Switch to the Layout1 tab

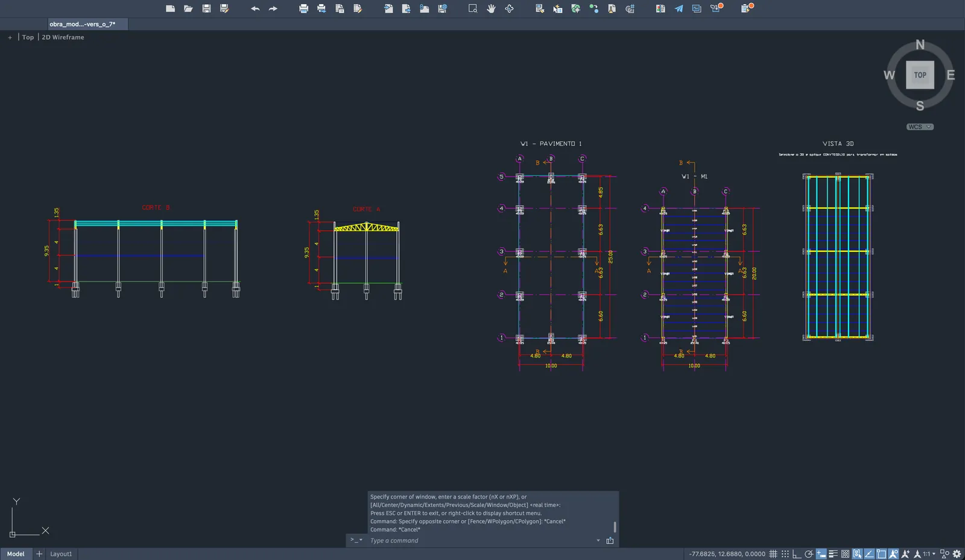pos(61,554)
